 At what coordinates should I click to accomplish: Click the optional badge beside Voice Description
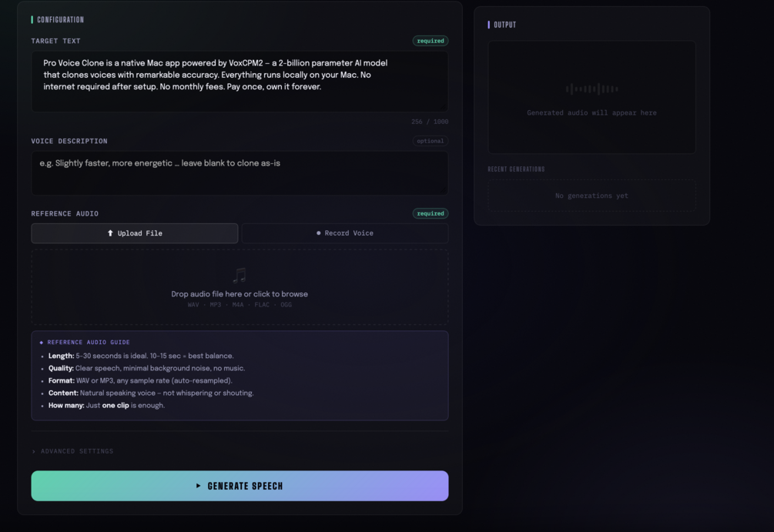431,141
